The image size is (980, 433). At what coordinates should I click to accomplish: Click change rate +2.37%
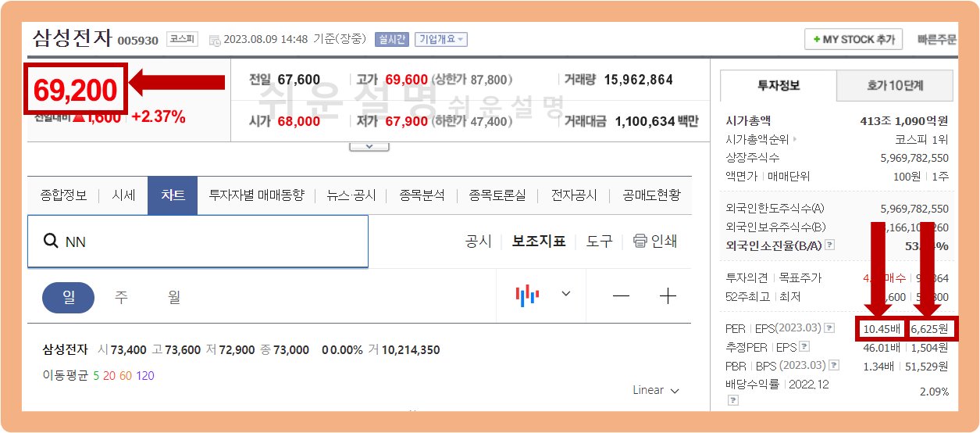tap(159, 117)
